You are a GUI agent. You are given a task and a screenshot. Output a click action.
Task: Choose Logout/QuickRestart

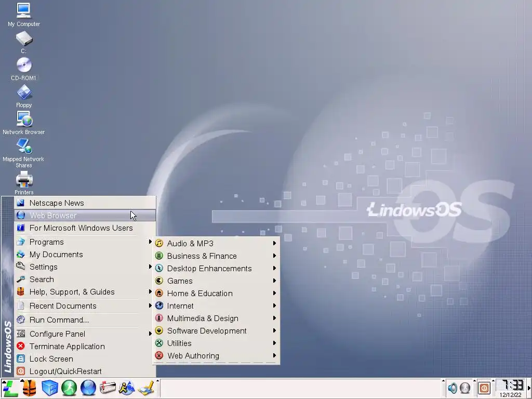pyautogui.click(x=85, y=371)
